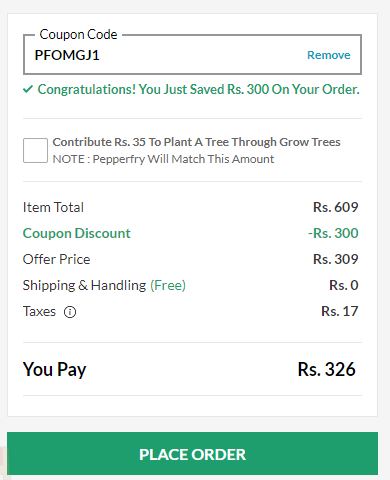Click the -Rs. 300 discount amount
Viewport: 390px width, 480px height.
333,233
